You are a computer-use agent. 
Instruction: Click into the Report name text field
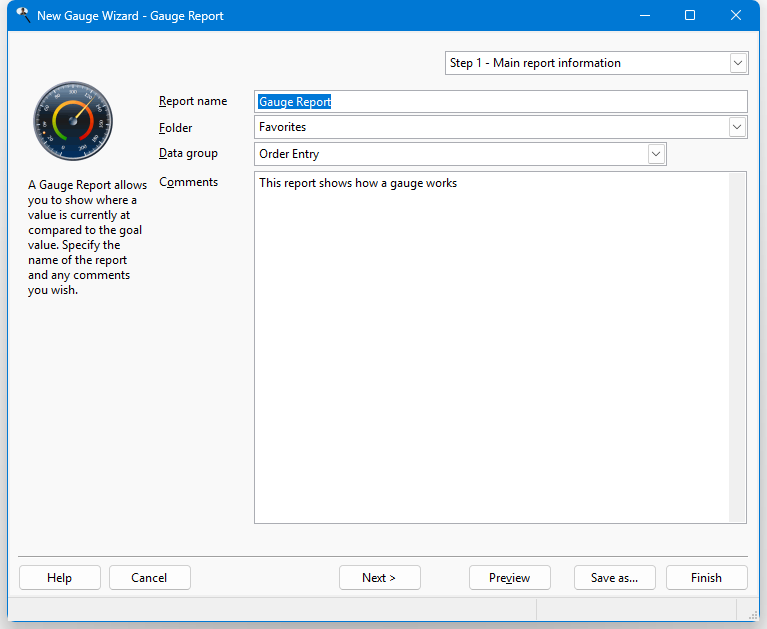500,101
